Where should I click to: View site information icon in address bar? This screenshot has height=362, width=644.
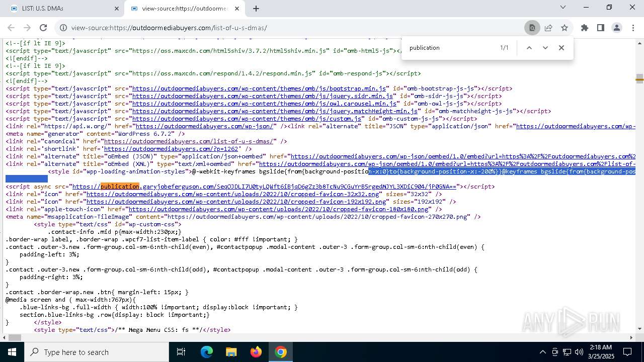(x=63, y=28)
